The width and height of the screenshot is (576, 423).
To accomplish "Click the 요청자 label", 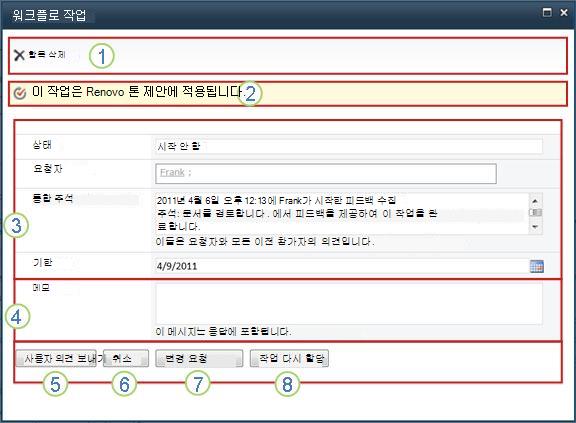I will (48, 169).
